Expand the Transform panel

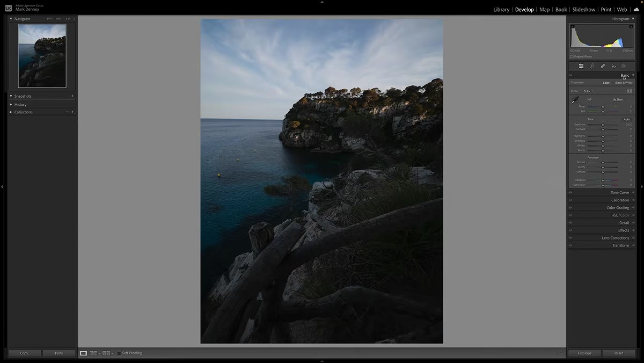coord(633,245)
